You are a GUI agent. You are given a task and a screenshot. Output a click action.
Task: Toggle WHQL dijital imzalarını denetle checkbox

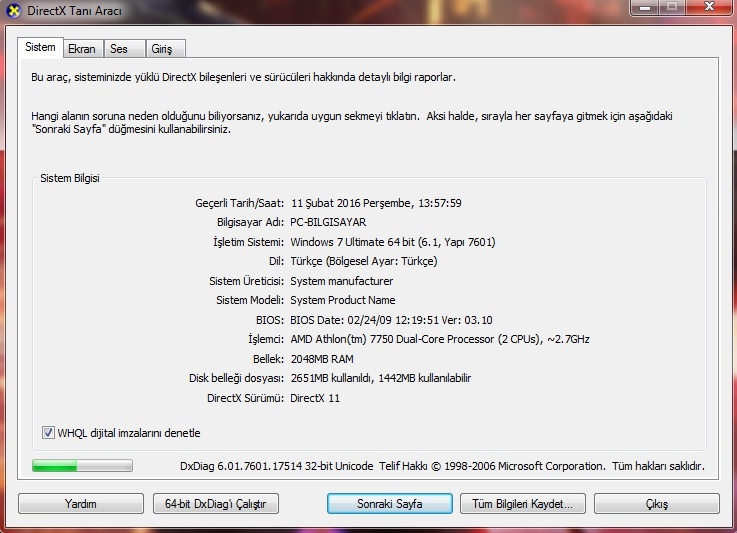48,432
